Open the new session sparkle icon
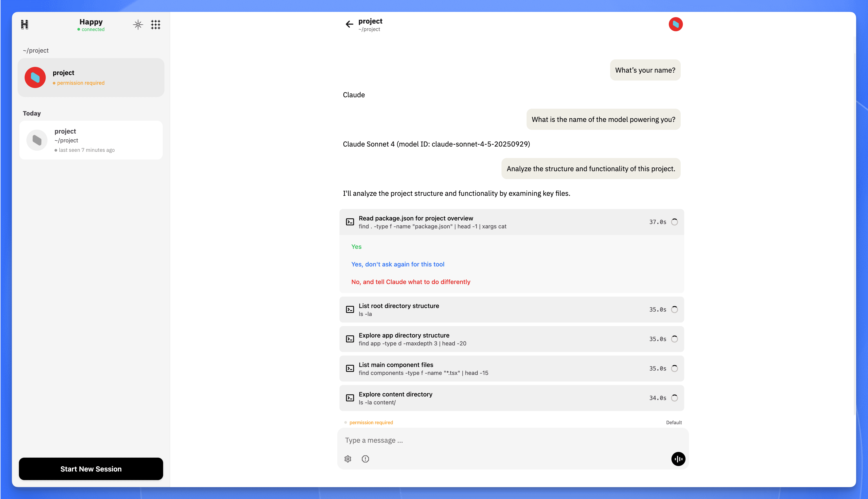 point(138,24)
